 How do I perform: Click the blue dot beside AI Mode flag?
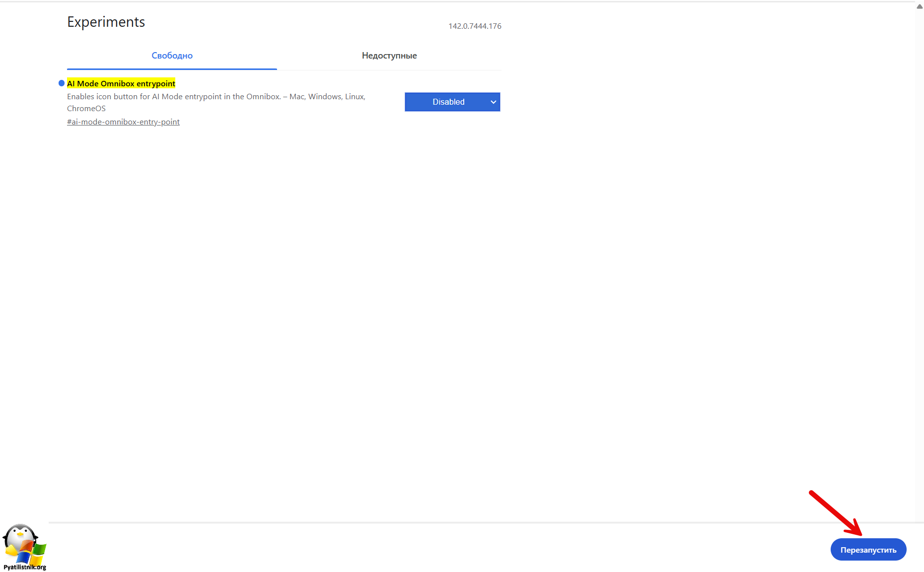(x=62, y=83)
